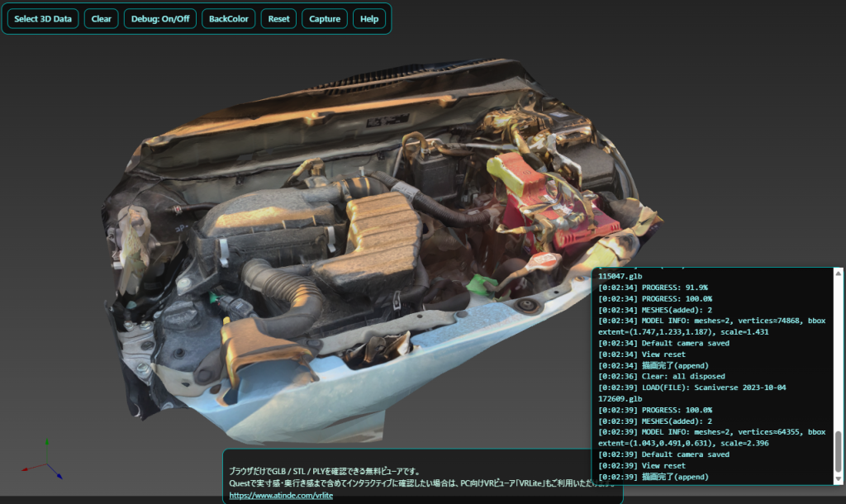Open the Select 3D Data file picker
This screenshot has height=504, width=846.
pos(43,19)
